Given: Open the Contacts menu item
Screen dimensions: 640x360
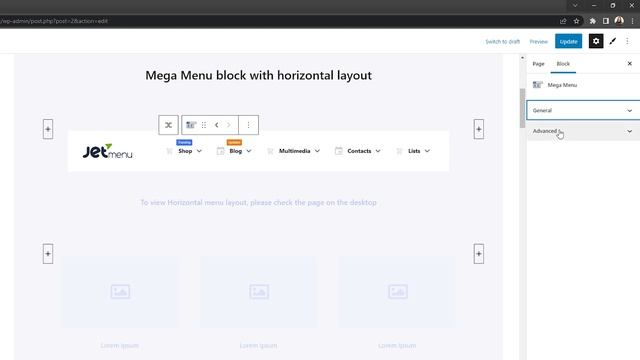Looking at the screenshot, I should tap(359, 151).
